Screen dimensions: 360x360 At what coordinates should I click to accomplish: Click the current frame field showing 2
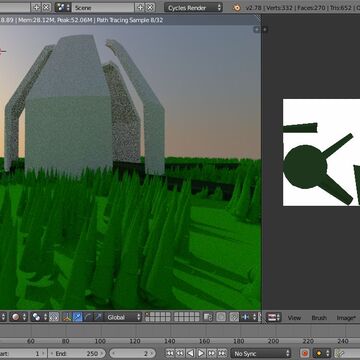132,353
